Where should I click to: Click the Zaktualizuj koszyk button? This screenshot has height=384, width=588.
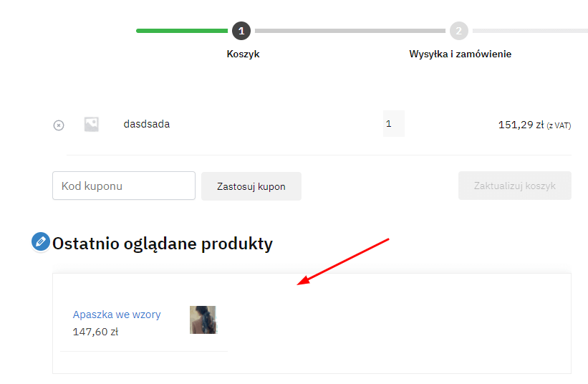click(x=514, y=186)
